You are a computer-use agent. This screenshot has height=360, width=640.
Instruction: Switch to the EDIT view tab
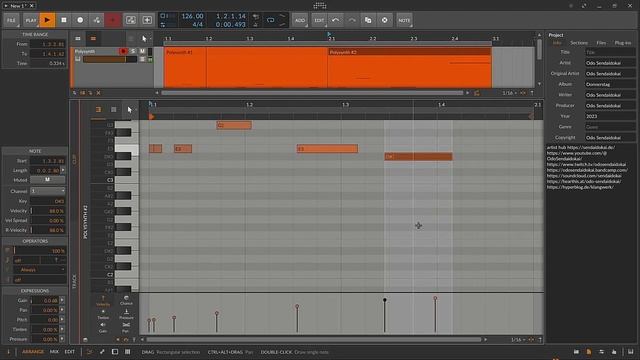pyautogui.click(x=70, y=351)
